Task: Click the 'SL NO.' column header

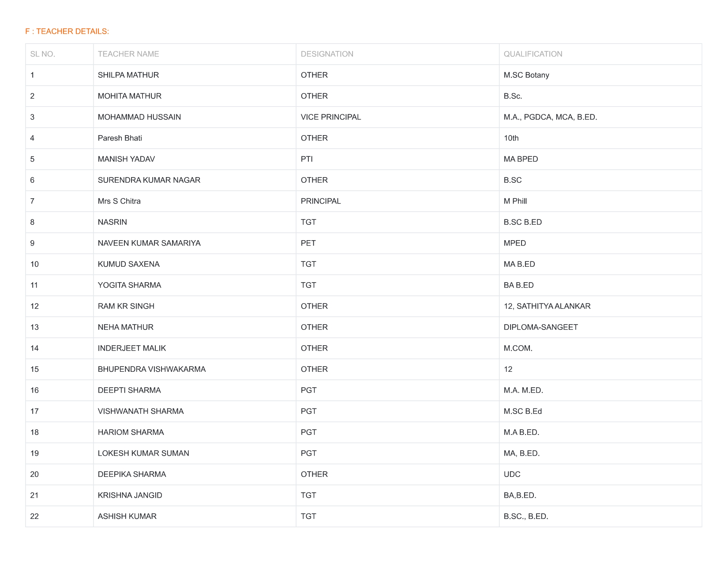Action: pos(42,54)
